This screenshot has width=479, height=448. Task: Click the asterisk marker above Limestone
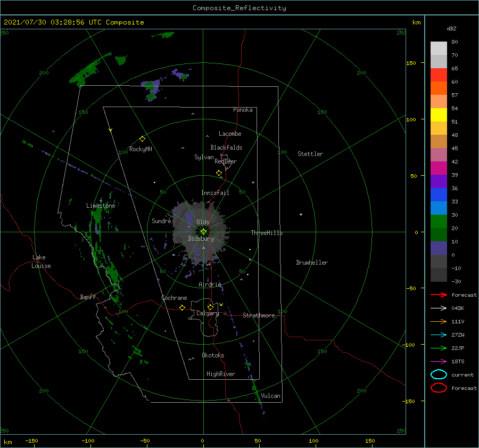[x=101, y=201]
